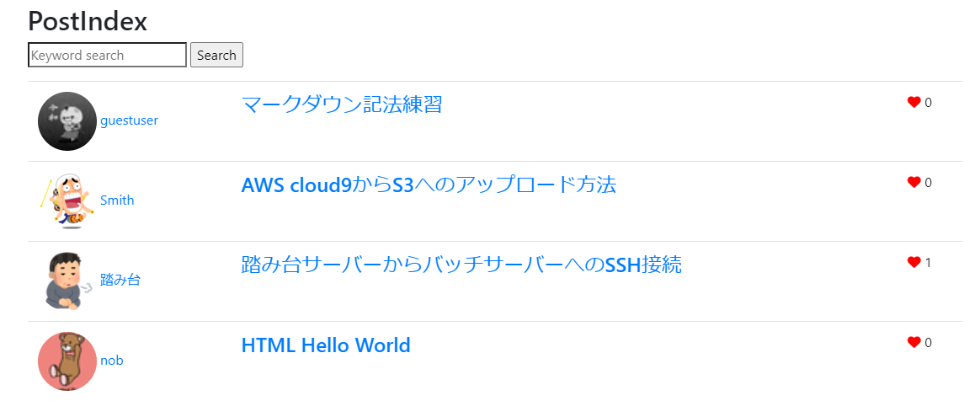Open the HTML Hello World post
The width and height of the screenshot is (980, 401).
click(326, 345)
